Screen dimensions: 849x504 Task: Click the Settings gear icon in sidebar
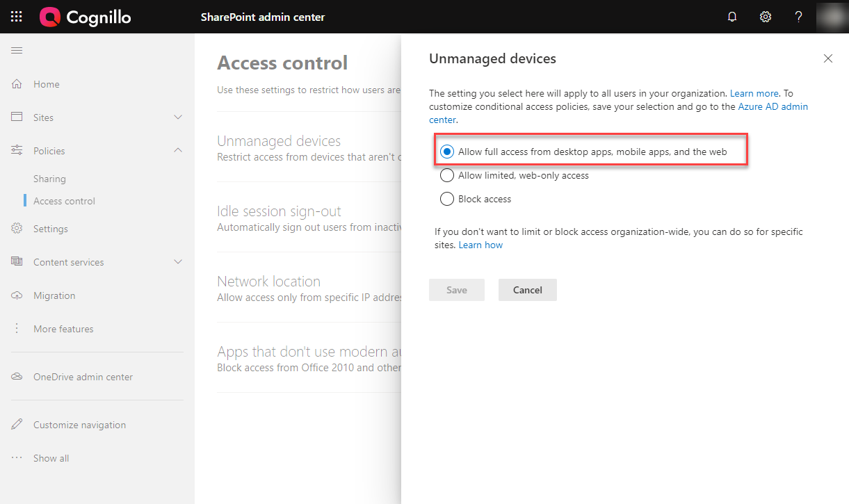coord(17,229)
